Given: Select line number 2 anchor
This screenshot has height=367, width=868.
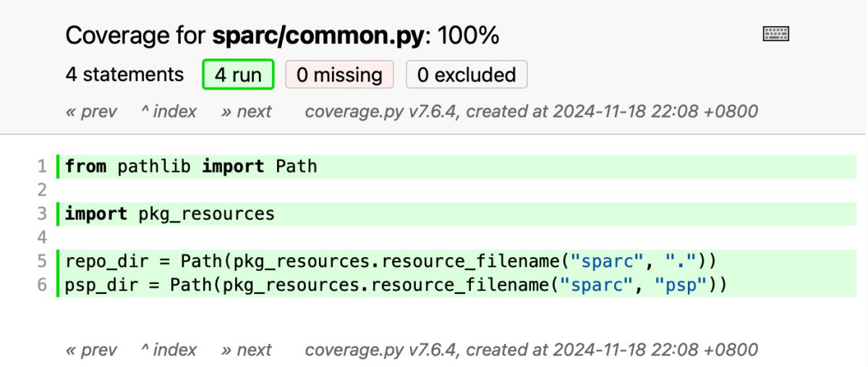Looking at the screenshot, I should tap(42, 191).
